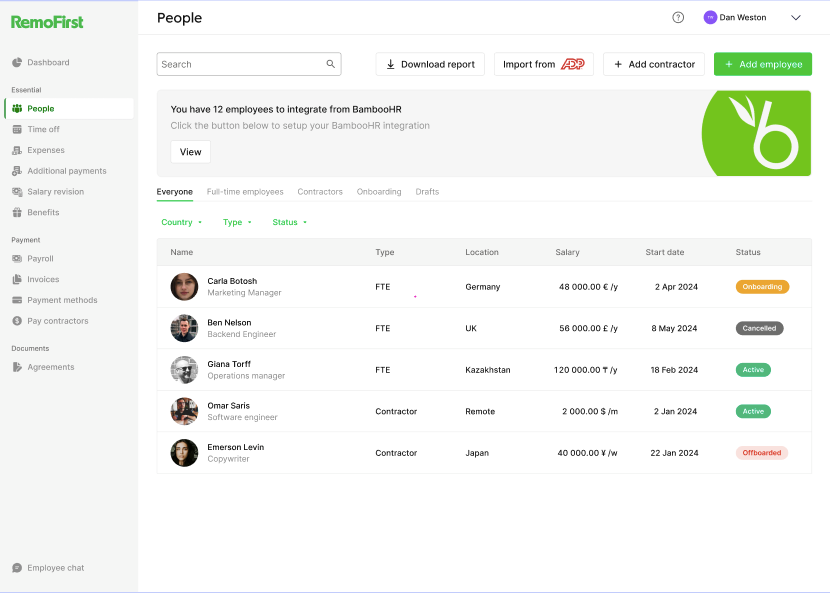Open the Type filter dropdown
The height and width of the screenshot is (593, 830).
tap(237, 222)
